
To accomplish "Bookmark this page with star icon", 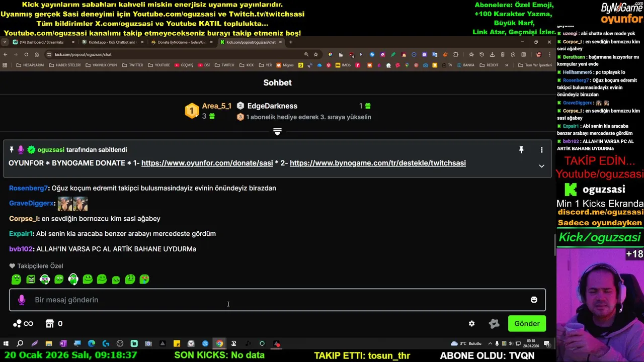I will pos(315,54).
